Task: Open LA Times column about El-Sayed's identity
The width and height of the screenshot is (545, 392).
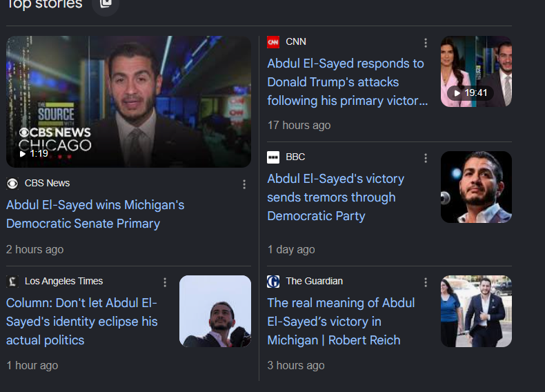Action: point(82,322)
